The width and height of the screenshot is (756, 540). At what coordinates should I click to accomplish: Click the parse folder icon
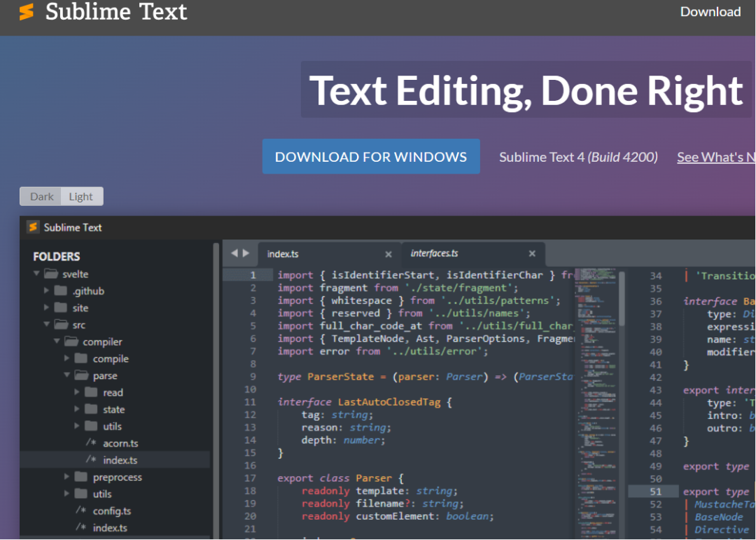[x=81, y=375]
